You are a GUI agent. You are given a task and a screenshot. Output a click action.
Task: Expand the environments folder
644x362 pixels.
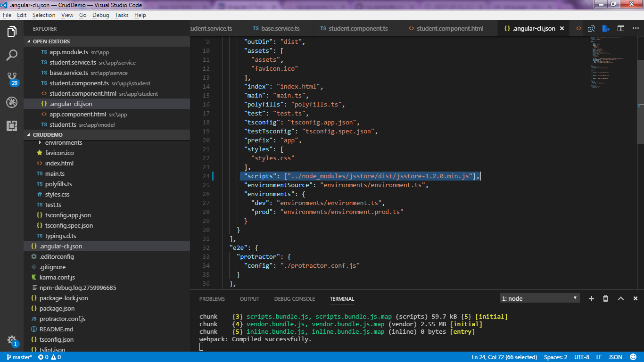coord(64,142)
